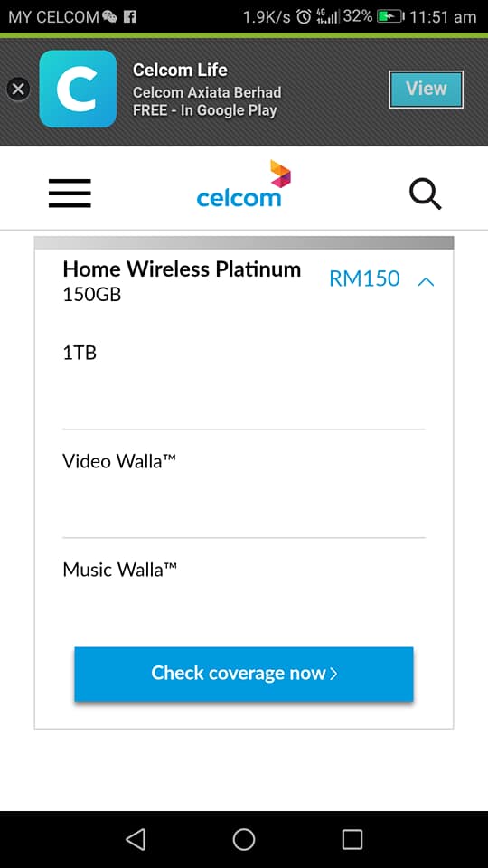Tap the Android home circle button
The image size is (488, 868).
coord(243,839)
